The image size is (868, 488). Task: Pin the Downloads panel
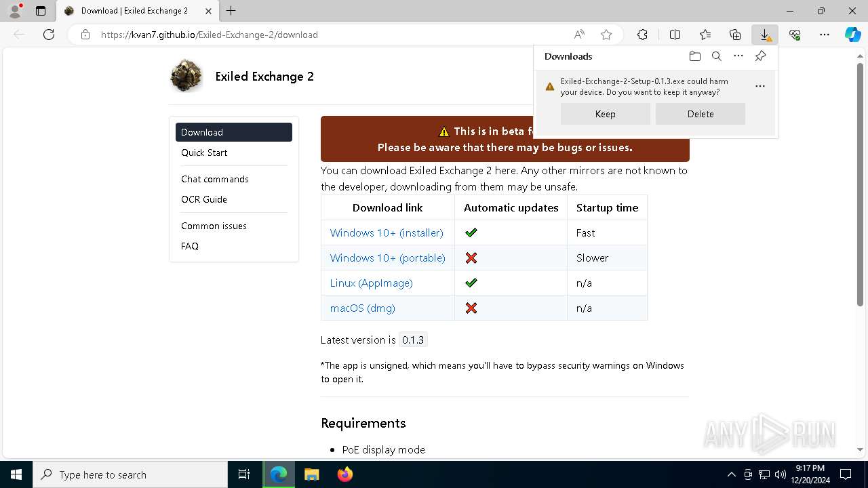(760, 56)
